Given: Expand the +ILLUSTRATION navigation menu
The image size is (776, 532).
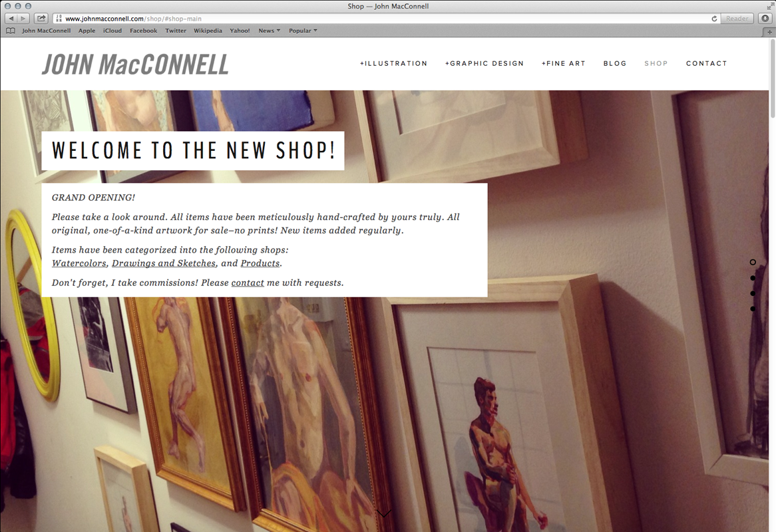Looking at the screenshot, I should (393, 63).
